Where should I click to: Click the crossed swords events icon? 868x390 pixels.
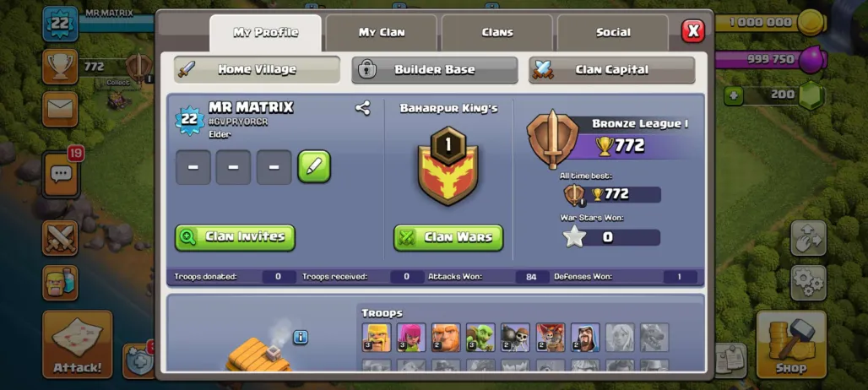coord(60,238)
